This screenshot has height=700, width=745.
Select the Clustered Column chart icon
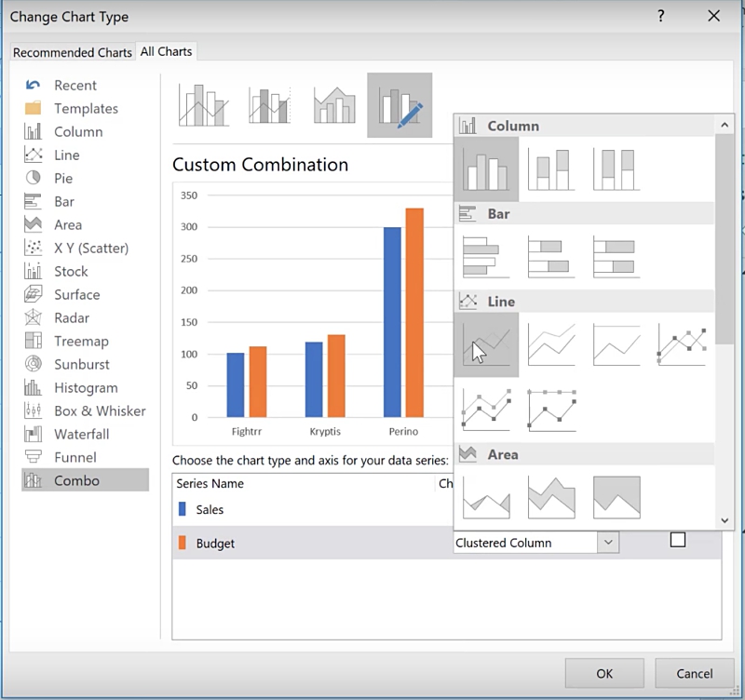click(x=485, y=168)
